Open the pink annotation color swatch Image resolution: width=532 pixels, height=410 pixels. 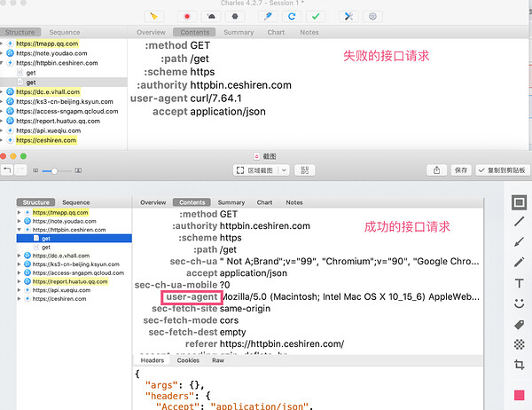click(x=519, y=395)
